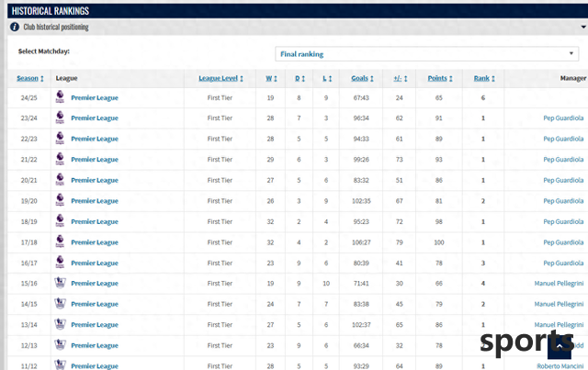
Task: Sort table by D column
Action: point(300,78)
